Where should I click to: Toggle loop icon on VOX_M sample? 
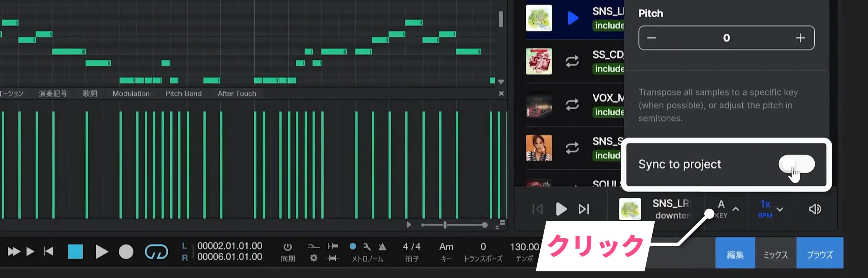coord(572,105)
